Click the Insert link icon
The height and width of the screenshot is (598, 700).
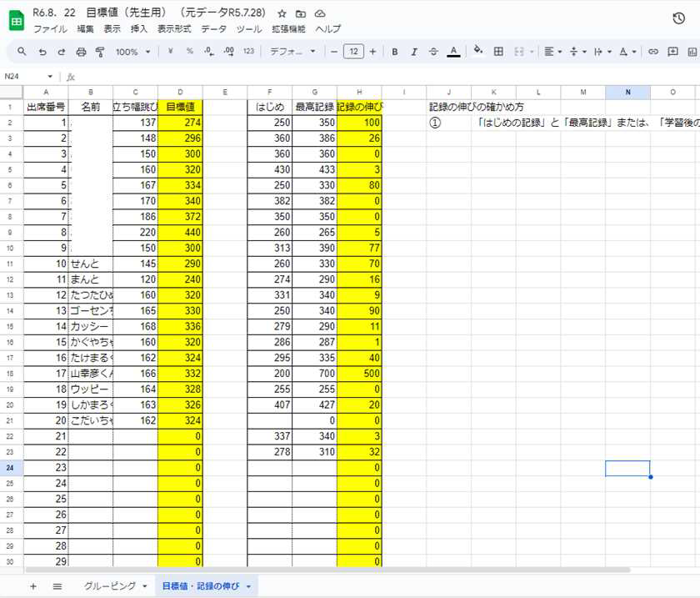[x=652, y=52]
